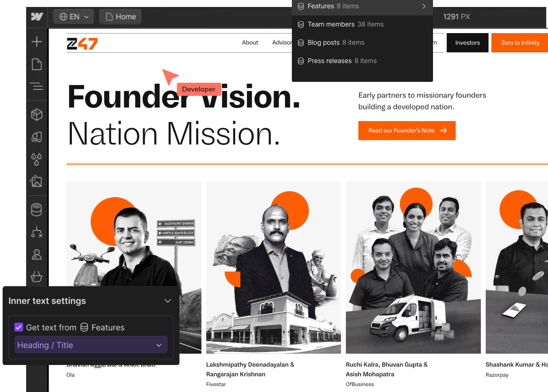Click the Zero to Infinity button
Viewport: 548px width, 392px height.
coord(520,43)
